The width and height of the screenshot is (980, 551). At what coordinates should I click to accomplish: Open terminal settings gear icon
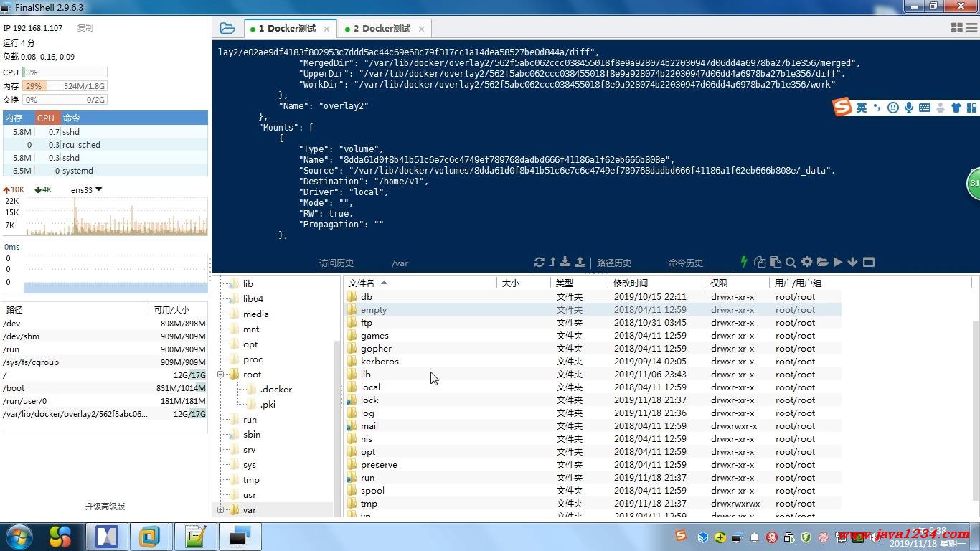[x=806, y=262]
